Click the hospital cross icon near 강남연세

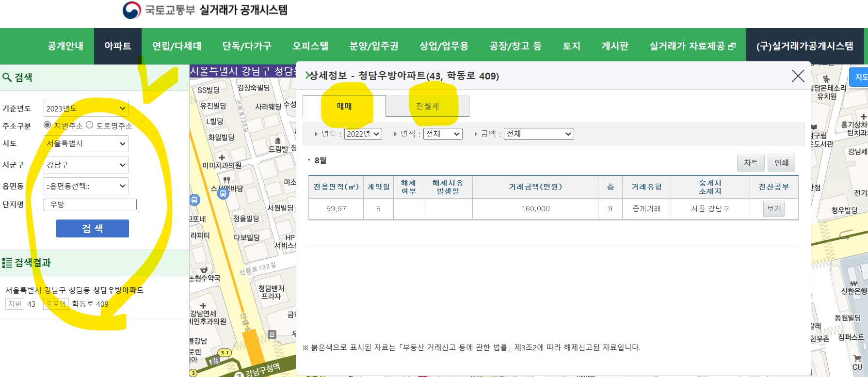coord(203,306)
